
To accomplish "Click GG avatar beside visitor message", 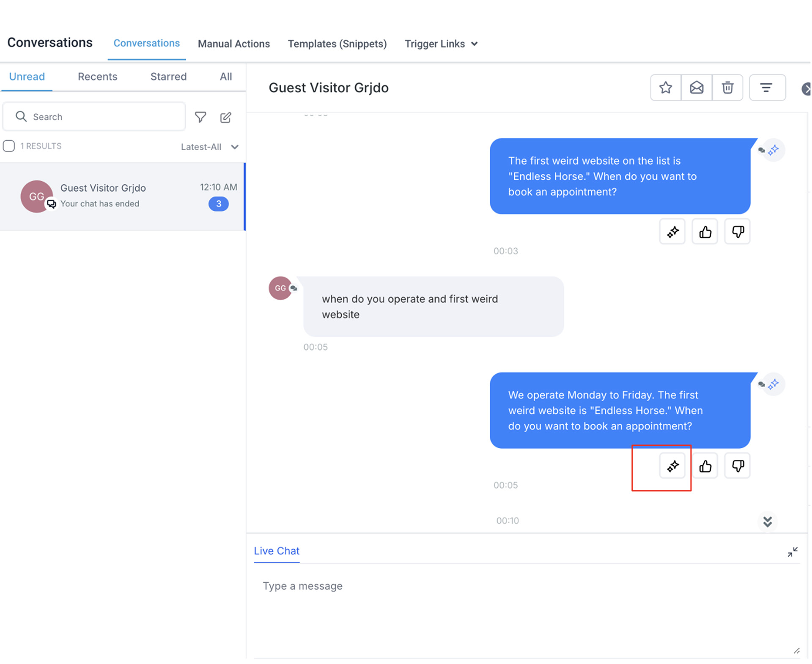I will pos(280,288).
